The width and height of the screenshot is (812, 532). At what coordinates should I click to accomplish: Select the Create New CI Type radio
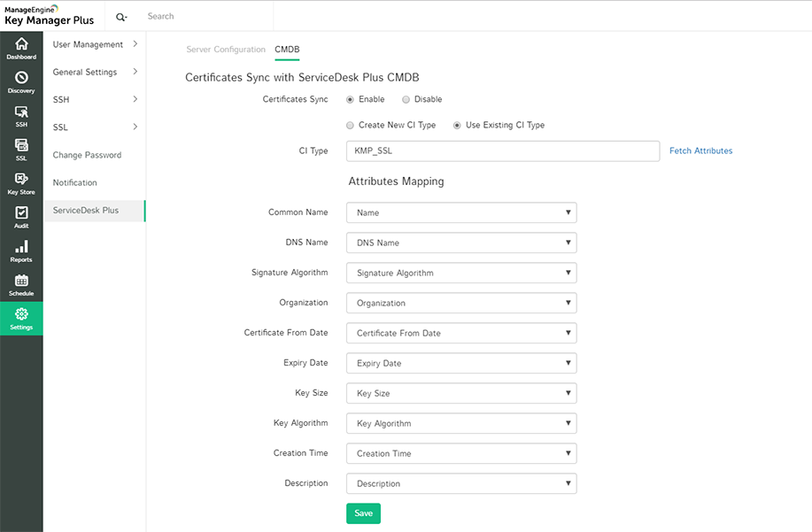tap(351, 125)
